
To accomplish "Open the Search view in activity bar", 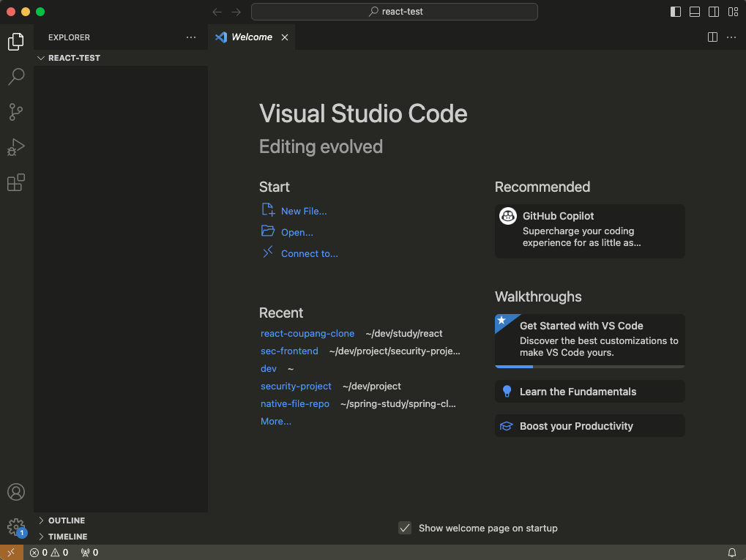I will pos(16,77).
